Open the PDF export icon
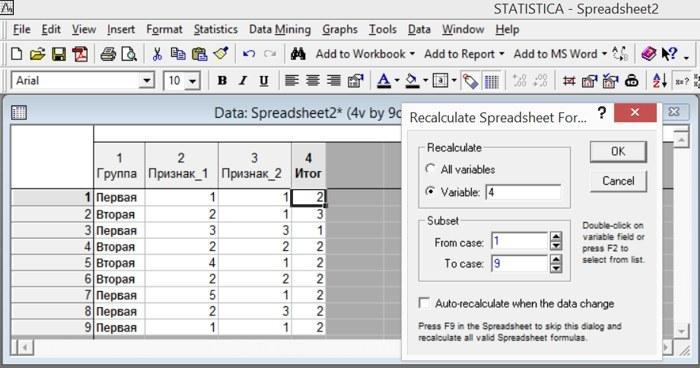Image resolution: width=700 pixels, height=368 pixels. 80,54
